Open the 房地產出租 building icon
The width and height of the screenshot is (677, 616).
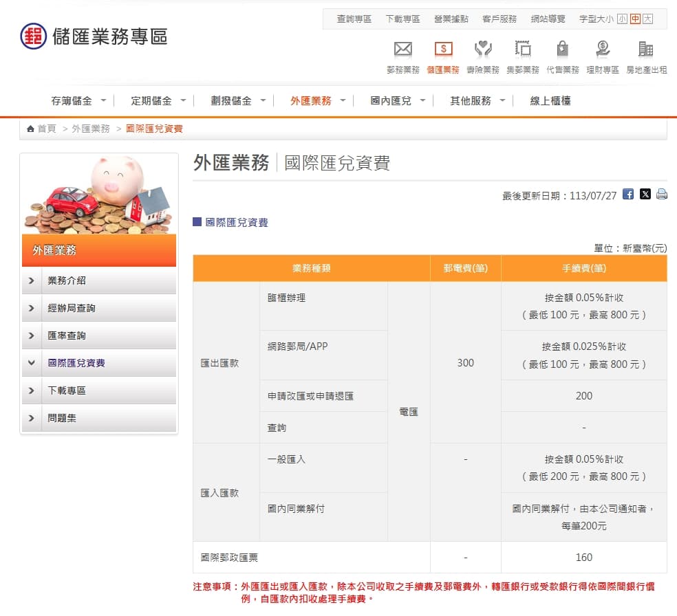646,49
